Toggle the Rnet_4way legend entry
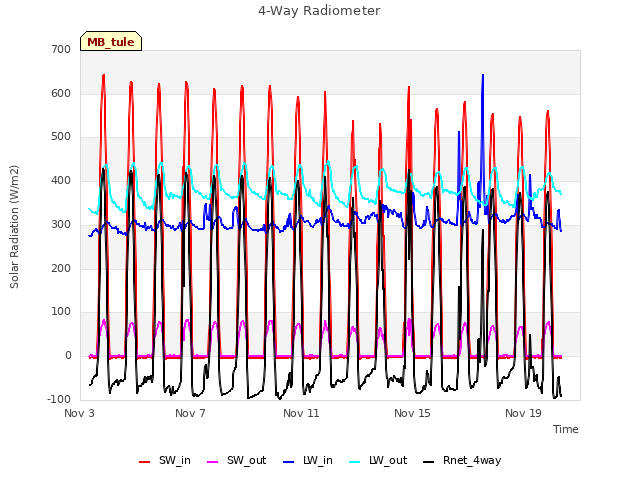640x480 pixels. coord(462,461)
